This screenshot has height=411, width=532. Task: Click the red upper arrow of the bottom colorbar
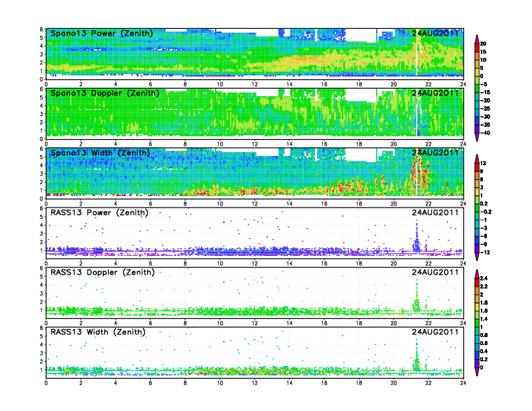click(x=477, y=274)
